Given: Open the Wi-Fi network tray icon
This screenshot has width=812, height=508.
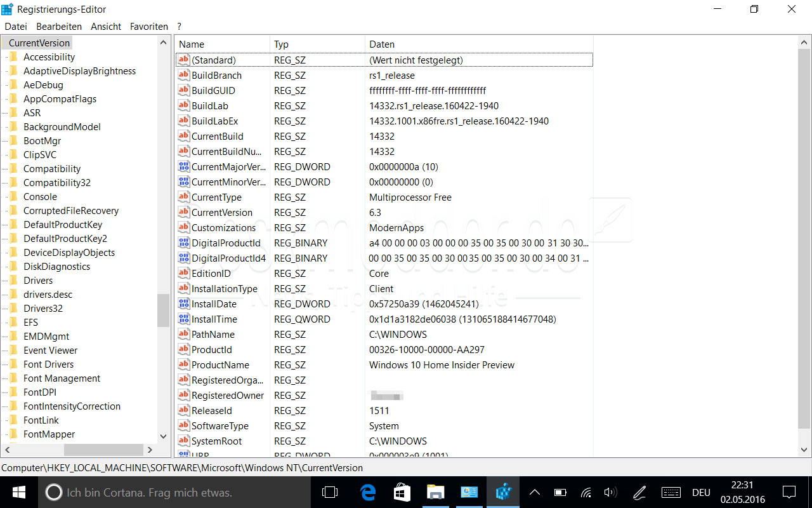Looking at the screenshot, I should 586,492.
